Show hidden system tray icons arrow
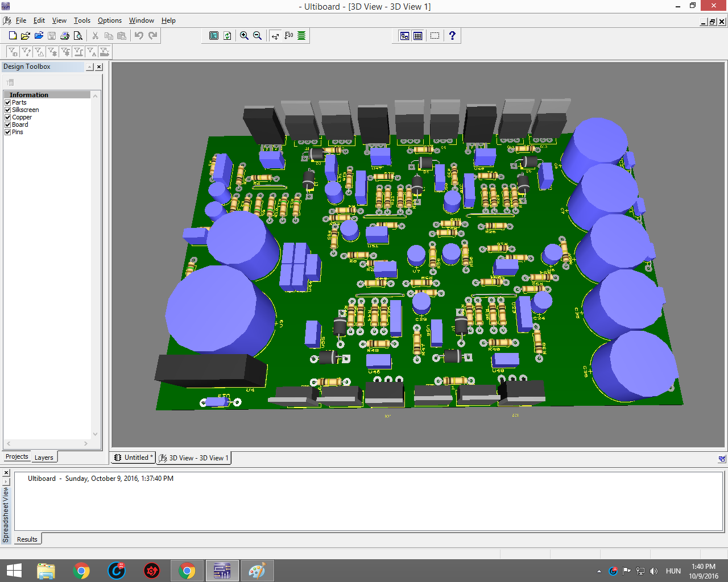Screen dimensions: 728x582 click(599, 571)
